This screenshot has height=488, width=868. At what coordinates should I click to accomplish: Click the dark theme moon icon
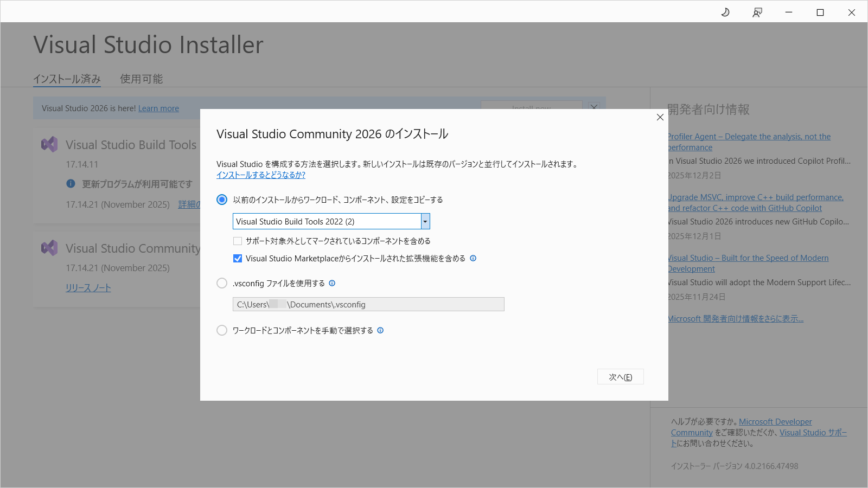pyautogui.click(x=725, y=12)
